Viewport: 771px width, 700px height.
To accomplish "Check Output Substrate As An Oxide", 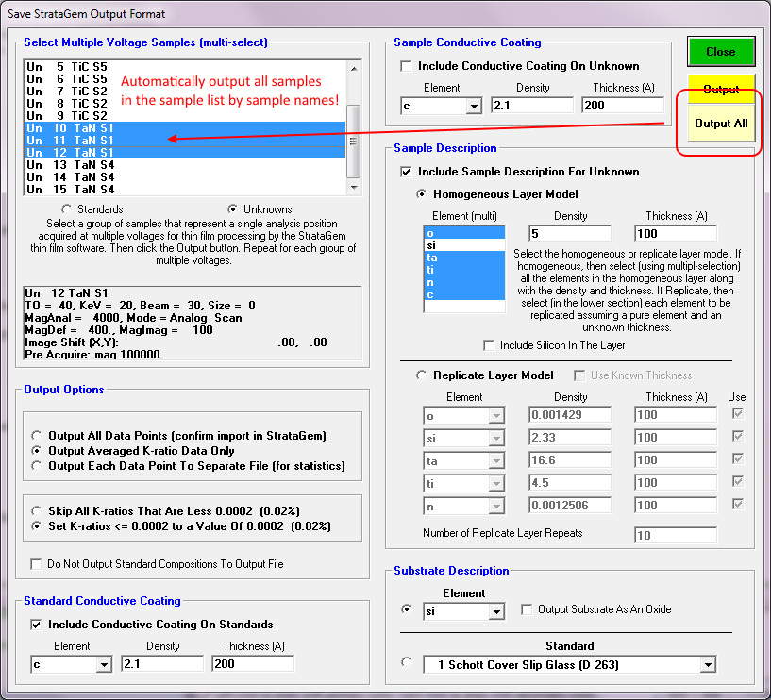I will click(528, 609).
